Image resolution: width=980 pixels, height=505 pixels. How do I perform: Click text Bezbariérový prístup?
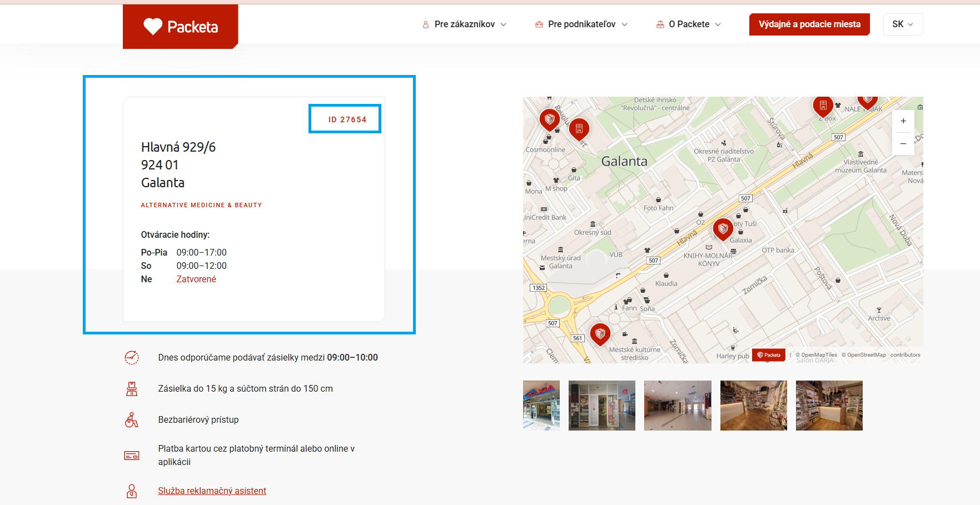point(198,420)
